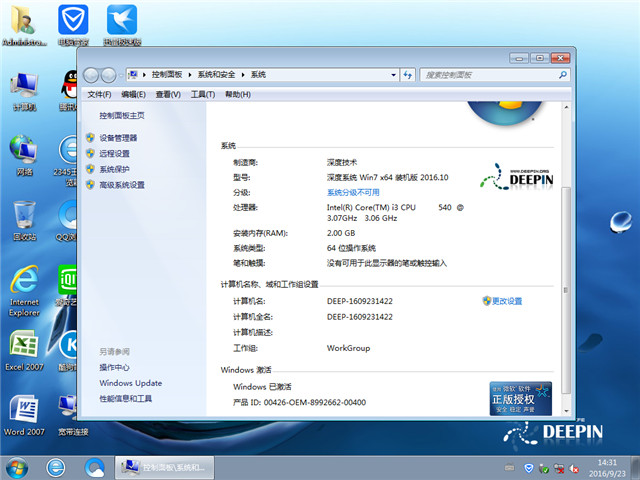The width and height of the screenshot is (640, 480).
Task: Click the DEEPIN logo in system info
Action: tap(516, 177)
